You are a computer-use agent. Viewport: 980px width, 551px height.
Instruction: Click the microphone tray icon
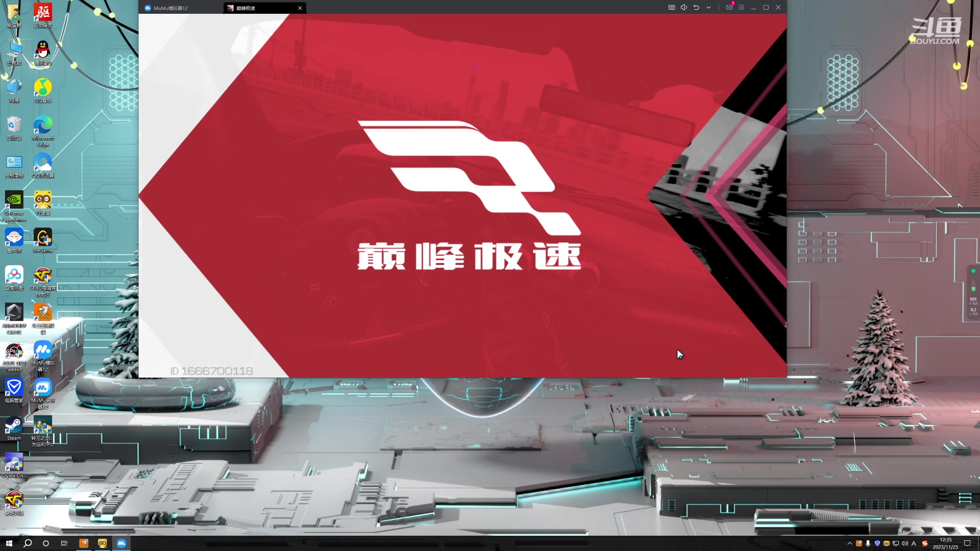(868, 543)
